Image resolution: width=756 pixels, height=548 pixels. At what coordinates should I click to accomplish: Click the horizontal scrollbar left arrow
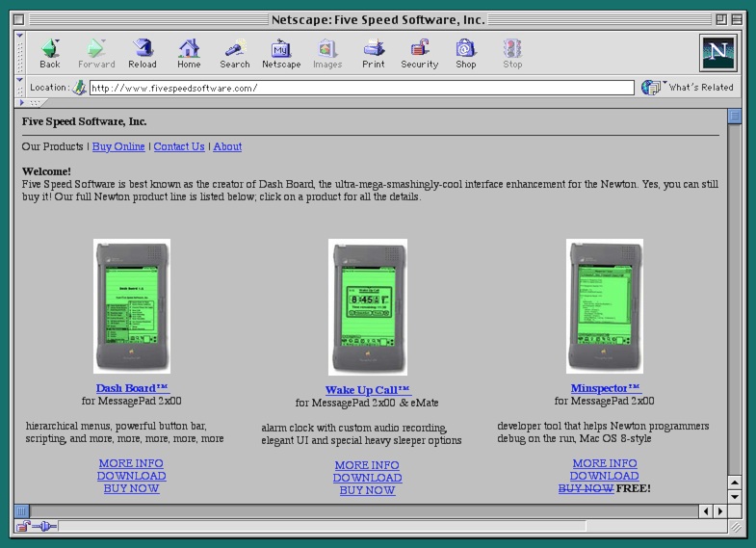[706, 510]
